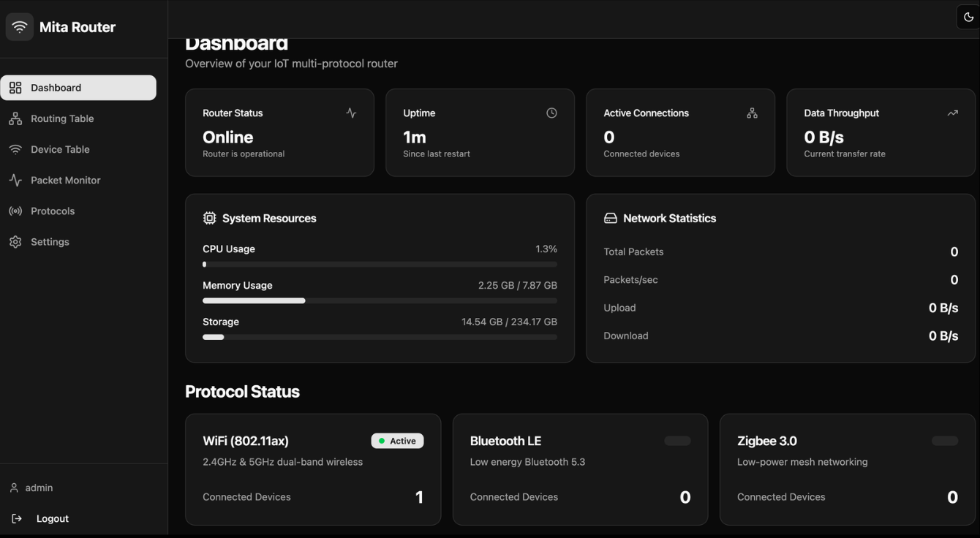980x538 pixels.
Task: Click the WiFi Active status badge
Action: point(397,441)
